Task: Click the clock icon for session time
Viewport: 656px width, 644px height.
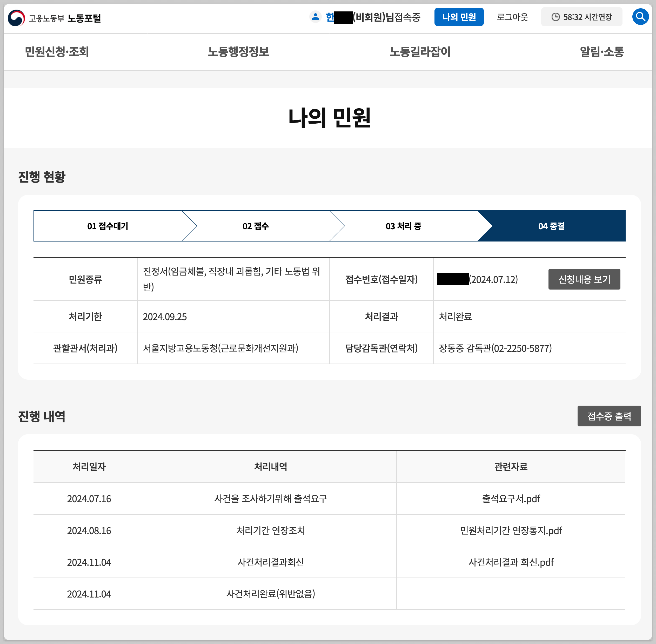Action: pyautogui.click(x=555, y=17)
